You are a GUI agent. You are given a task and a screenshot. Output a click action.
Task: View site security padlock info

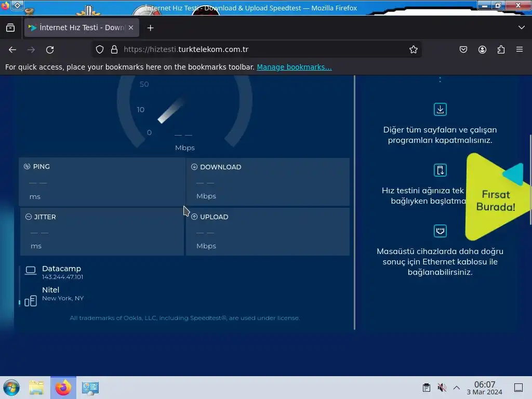point(114,49)
